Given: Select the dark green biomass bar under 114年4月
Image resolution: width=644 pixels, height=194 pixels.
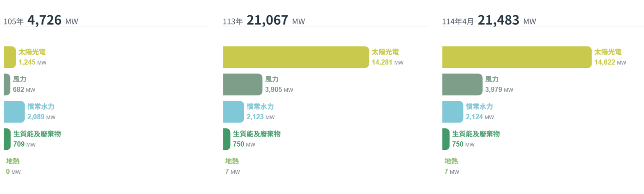Looking at the screenshot, I should pos(446,139).
